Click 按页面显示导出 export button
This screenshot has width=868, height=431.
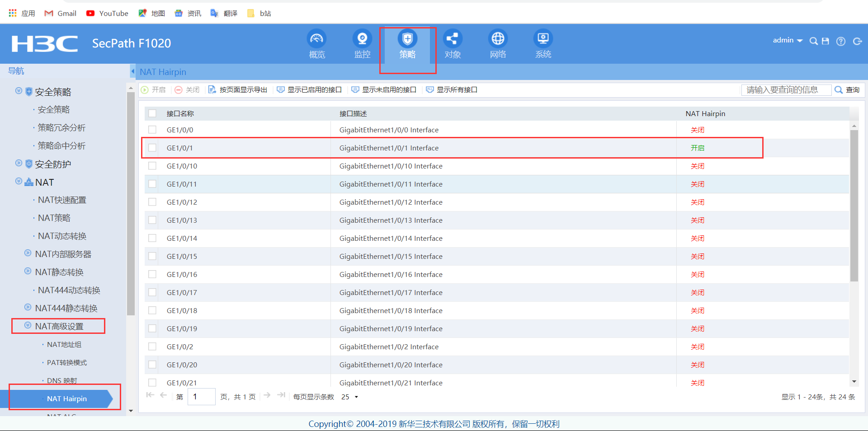click(x=238, y=90)
